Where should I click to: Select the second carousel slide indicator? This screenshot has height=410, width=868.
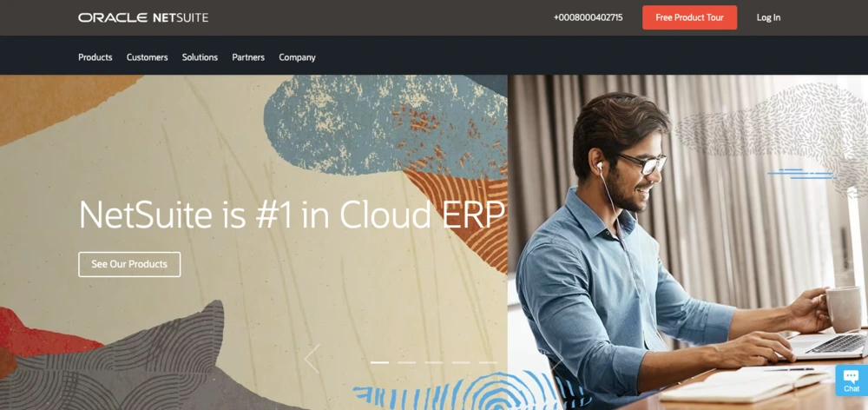406,362
